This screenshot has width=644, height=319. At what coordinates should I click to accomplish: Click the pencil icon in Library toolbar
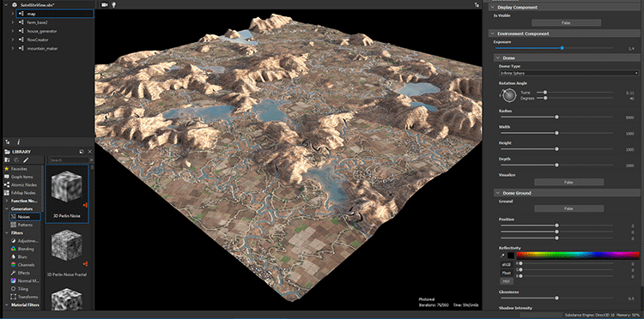pyautogui.click(x=26, y=159)
